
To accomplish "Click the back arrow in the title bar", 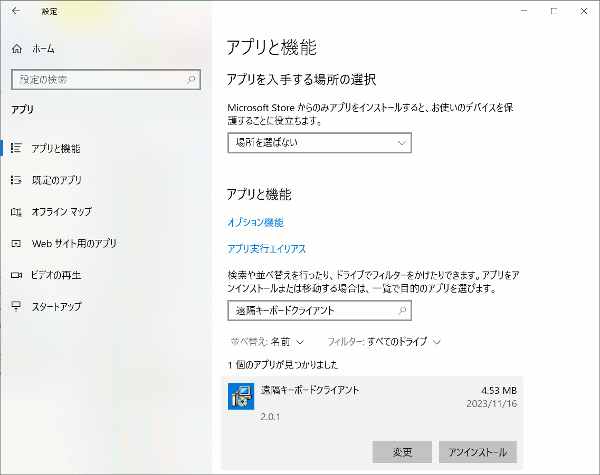I will coord(15,11).
